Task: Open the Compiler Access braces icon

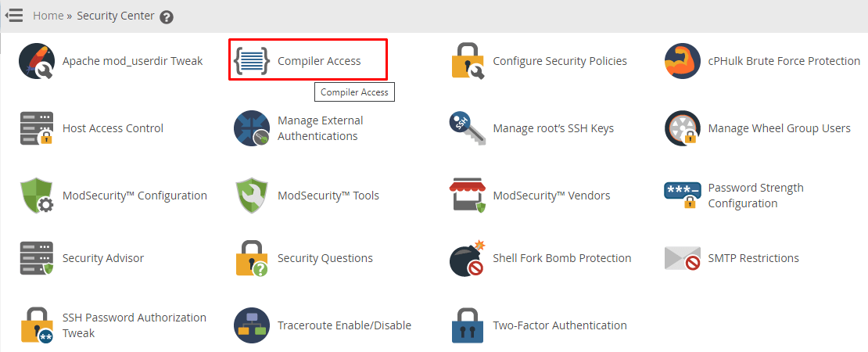Action: point(252,61)
